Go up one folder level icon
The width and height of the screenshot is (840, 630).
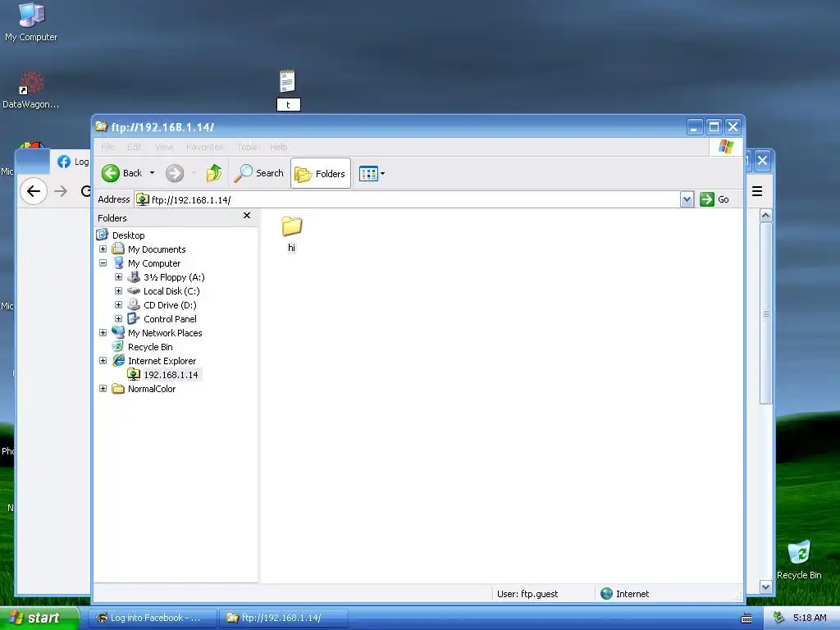point(214,173)
